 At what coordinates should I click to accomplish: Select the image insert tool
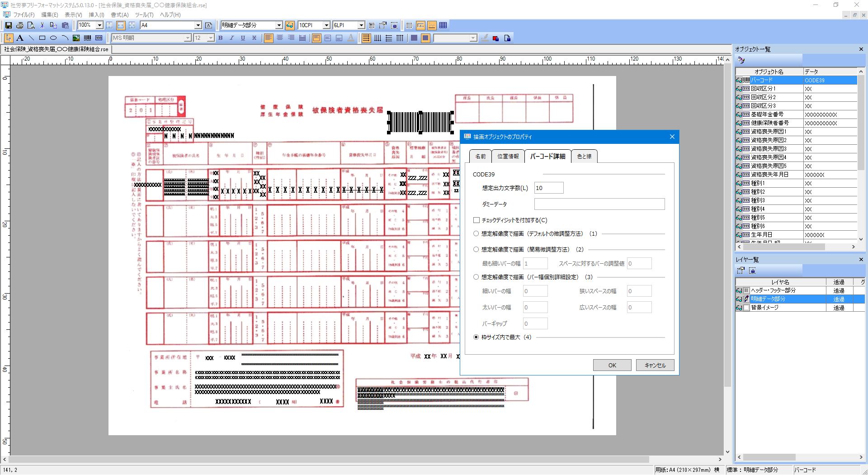point(76,38)
